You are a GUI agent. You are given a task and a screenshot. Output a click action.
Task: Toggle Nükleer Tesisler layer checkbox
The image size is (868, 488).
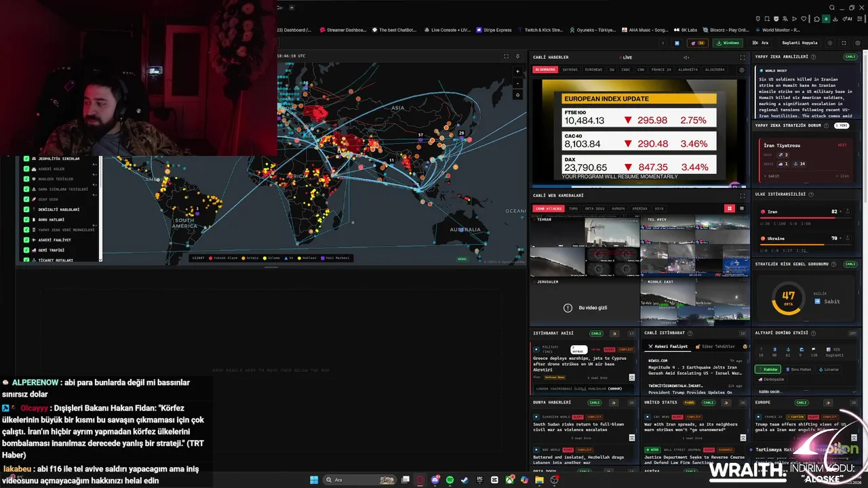[x=26, y=179]
